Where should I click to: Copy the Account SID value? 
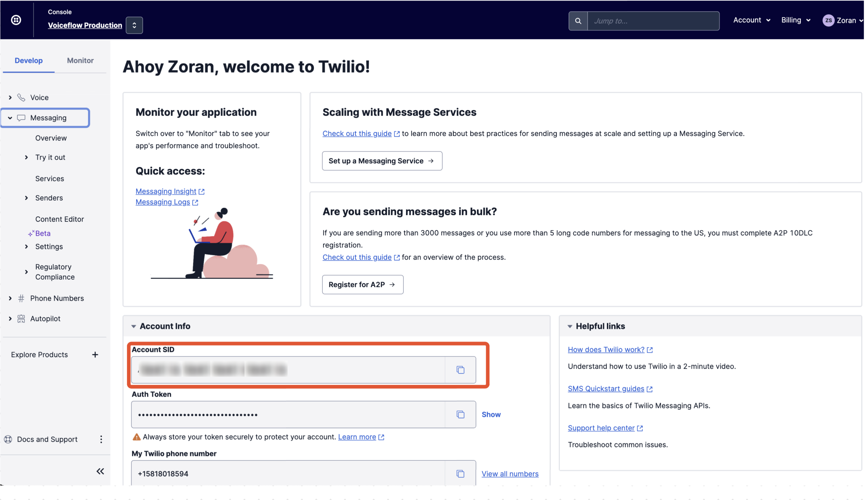460,370
